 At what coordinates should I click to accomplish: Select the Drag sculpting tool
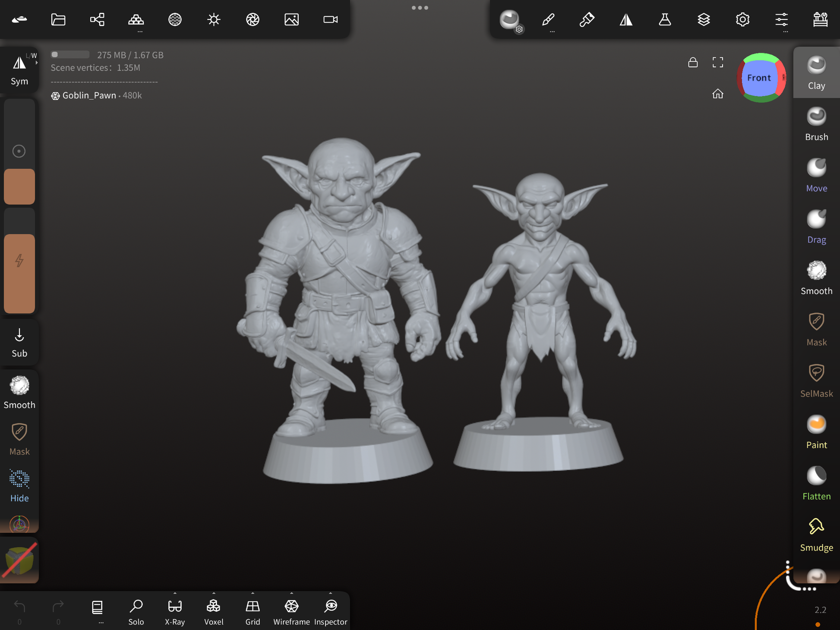click(816, 227)
